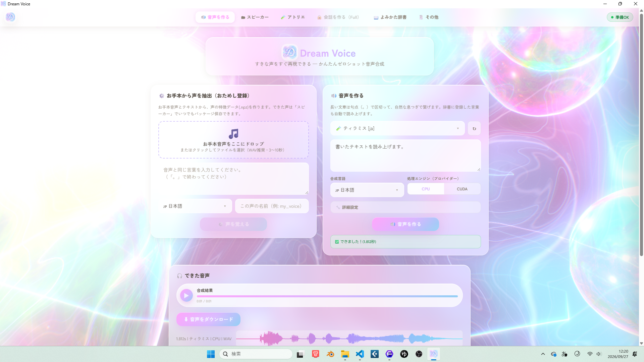
Task: Click the generated waveform display
Action: click(x=349, y=339)
